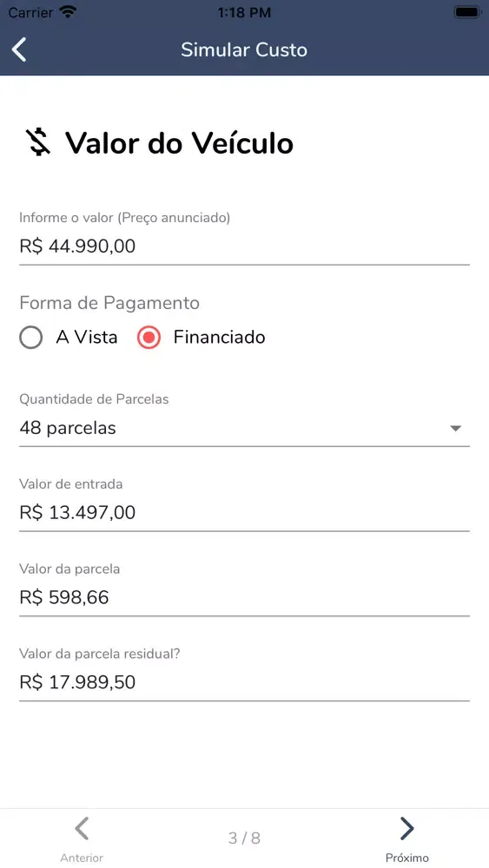The height and width of the screenshot is (868, 489).
Task: Tap the Próximo right chevron icon
Action: [x=407, y=829]
